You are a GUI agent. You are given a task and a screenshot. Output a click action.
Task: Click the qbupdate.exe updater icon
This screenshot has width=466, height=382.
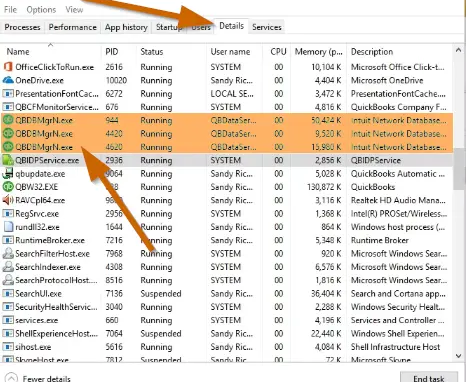pos(8,174)
